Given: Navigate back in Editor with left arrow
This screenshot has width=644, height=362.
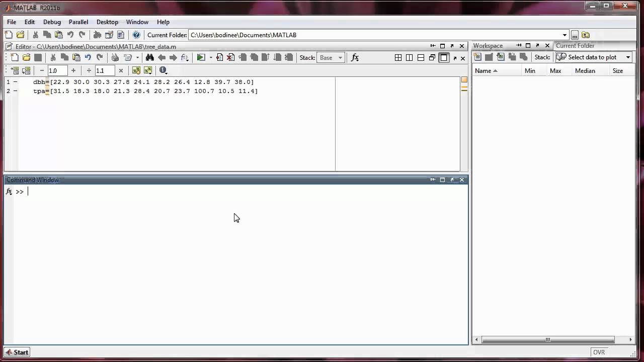Looking at the screenshot, I should pos(162,57).
